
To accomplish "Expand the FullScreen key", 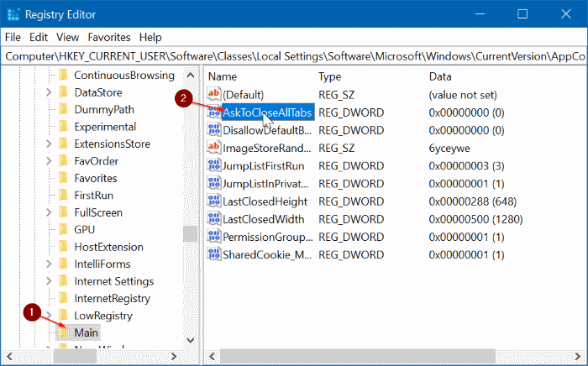I will 49,212.
